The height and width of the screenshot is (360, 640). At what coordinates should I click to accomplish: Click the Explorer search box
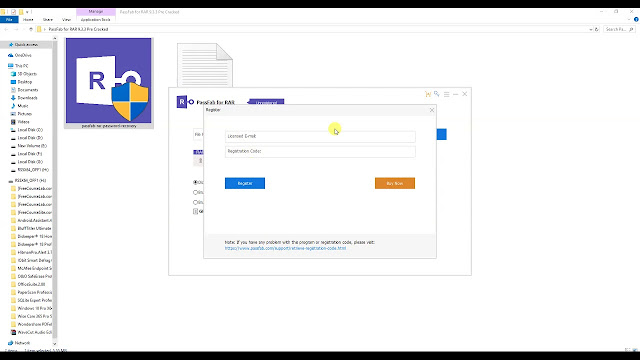coord(619,29)
